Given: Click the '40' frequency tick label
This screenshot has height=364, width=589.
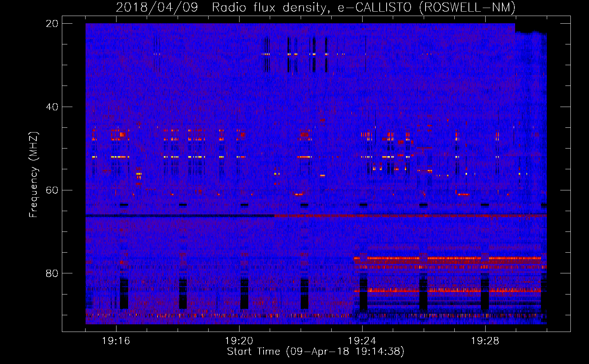Looking at the screenshot, I should [52, 107].
